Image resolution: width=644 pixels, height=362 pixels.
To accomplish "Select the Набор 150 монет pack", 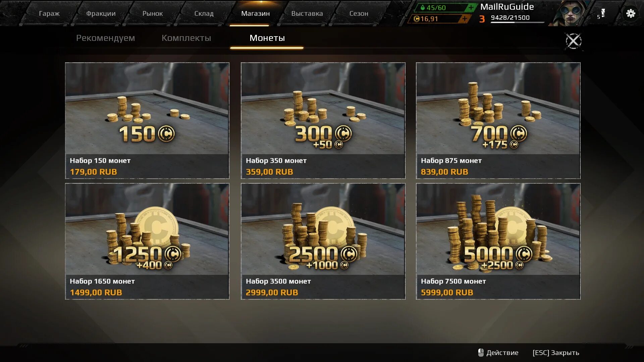I will pyautogui.click(x=147, y=120).
